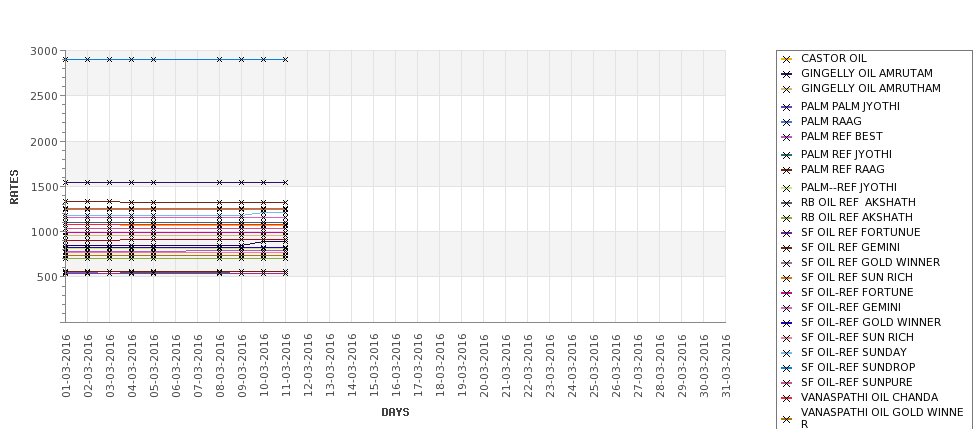Select the 1500 y-axis value
Screen dimensions: 975x429
coord(44,187)
